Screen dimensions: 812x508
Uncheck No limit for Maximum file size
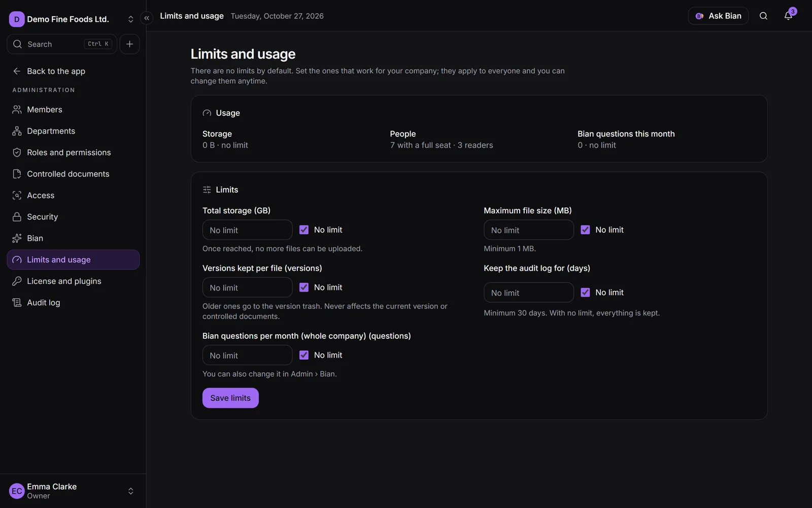pyautogui.click(x=585, y=230)
